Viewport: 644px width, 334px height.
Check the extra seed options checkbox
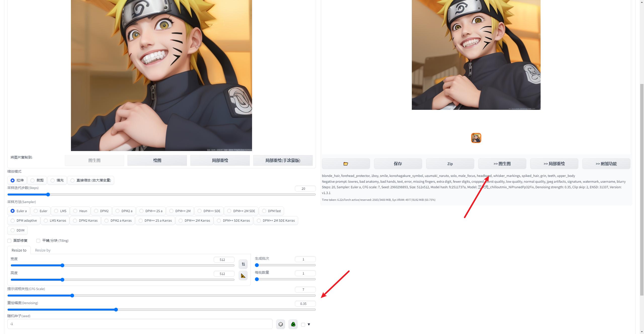pyautogui.click(x=303, y=324)
